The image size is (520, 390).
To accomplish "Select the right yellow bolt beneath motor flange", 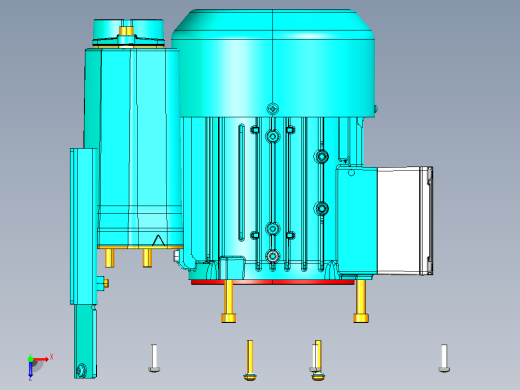I will pos(361,301).
